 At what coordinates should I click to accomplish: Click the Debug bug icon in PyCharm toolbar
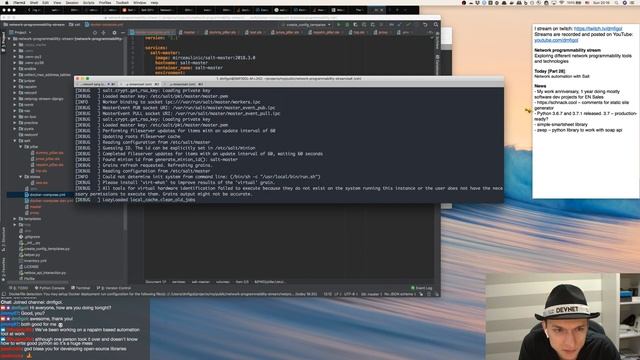tap(347, 25)
